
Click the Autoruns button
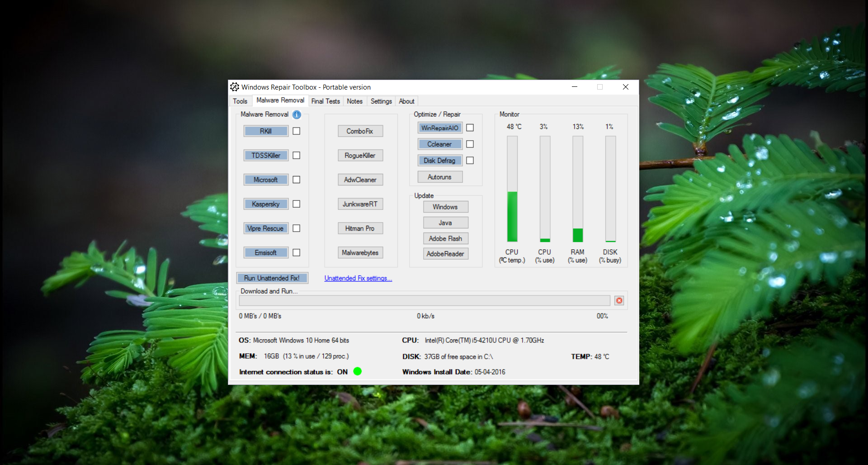point(439,177)
